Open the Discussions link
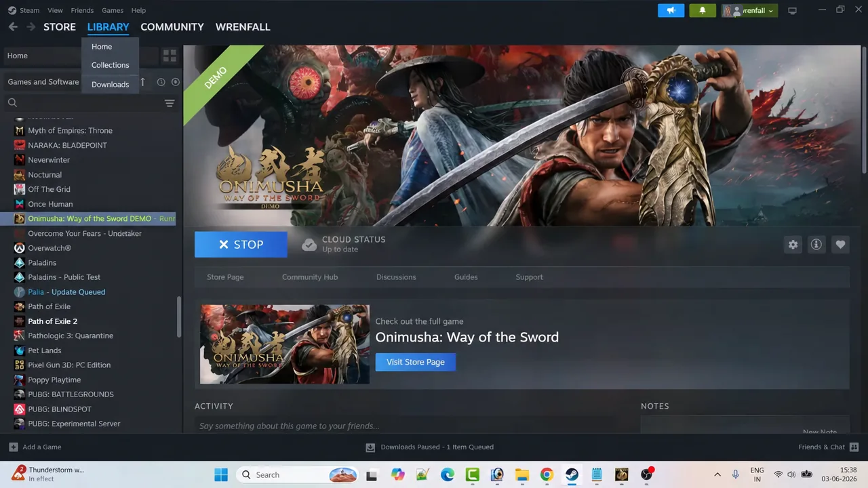 [x=396, y=277]
